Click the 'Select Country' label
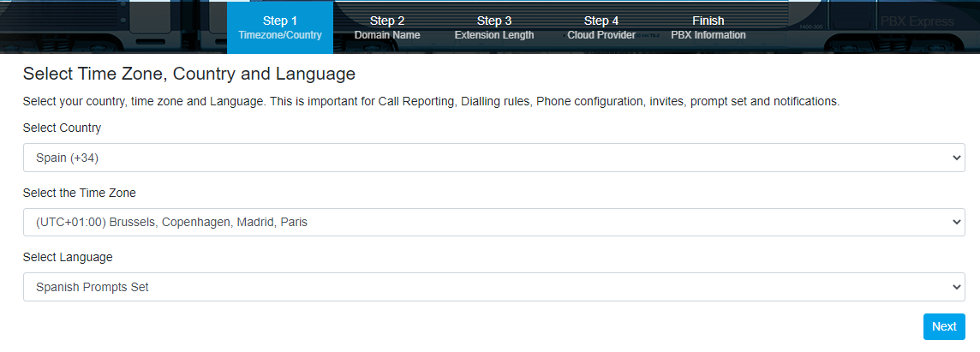 pyautogui.click(x=62, y=128)
